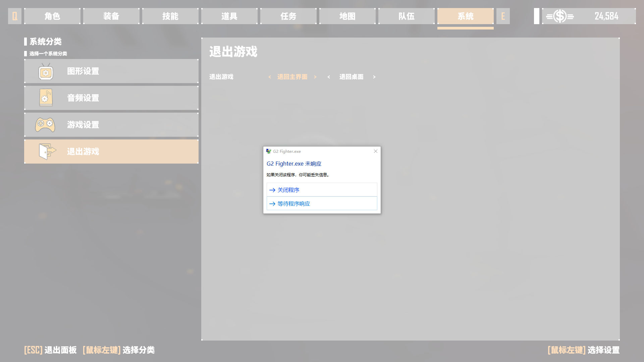Click the graphics settings TV icon
The image size is (644, 362).
point(46,71)
